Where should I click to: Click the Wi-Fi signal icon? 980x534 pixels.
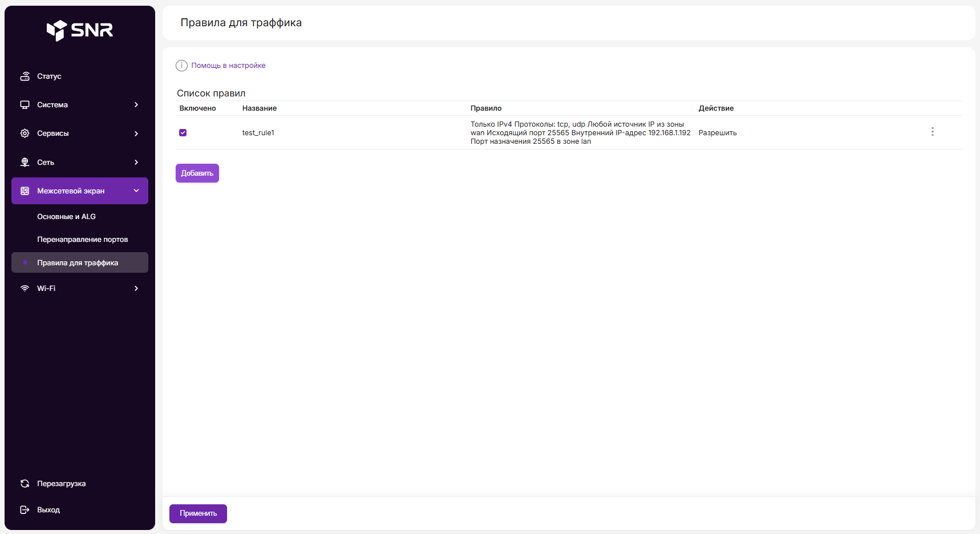click(x=25, y=289)
